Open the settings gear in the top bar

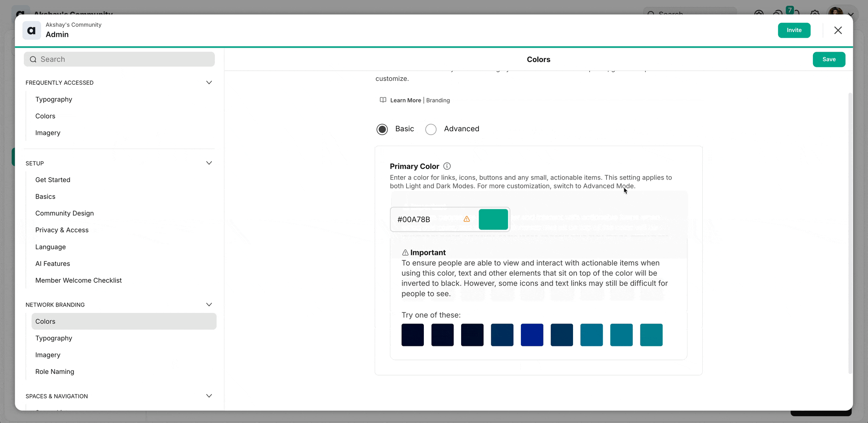point(815,14)
